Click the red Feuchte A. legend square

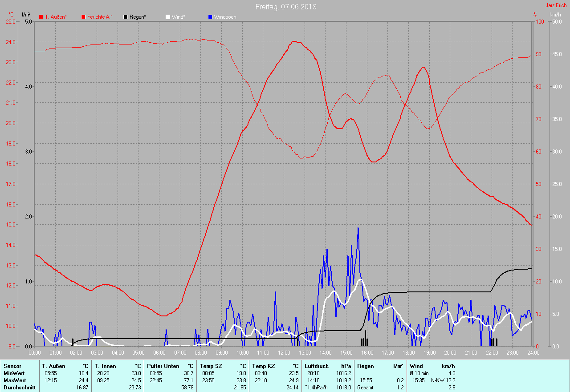coord(83,17)
